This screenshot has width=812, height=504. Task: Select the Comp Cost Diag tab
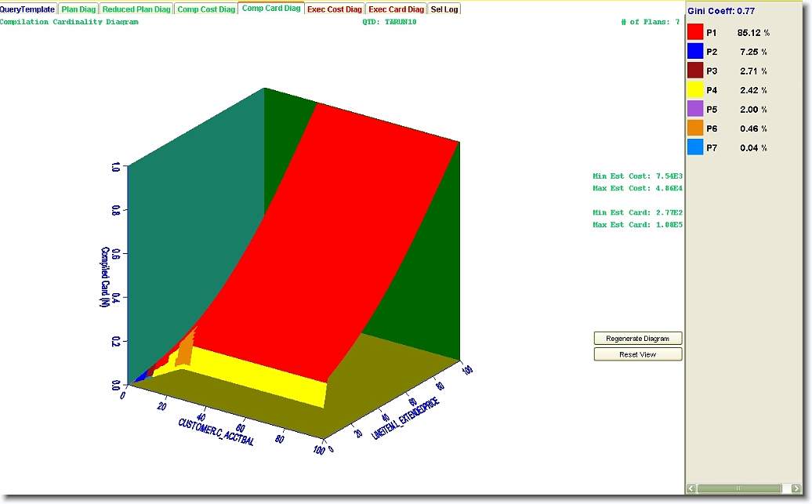pos(206,9)
